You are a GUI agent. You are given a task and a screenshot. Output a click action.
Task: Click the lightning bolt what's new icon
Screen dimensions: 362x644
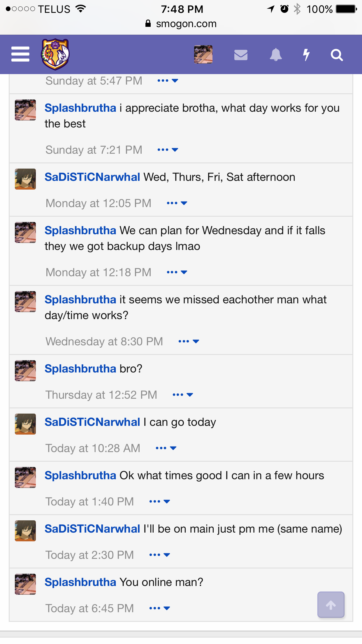tap(306, 55)
